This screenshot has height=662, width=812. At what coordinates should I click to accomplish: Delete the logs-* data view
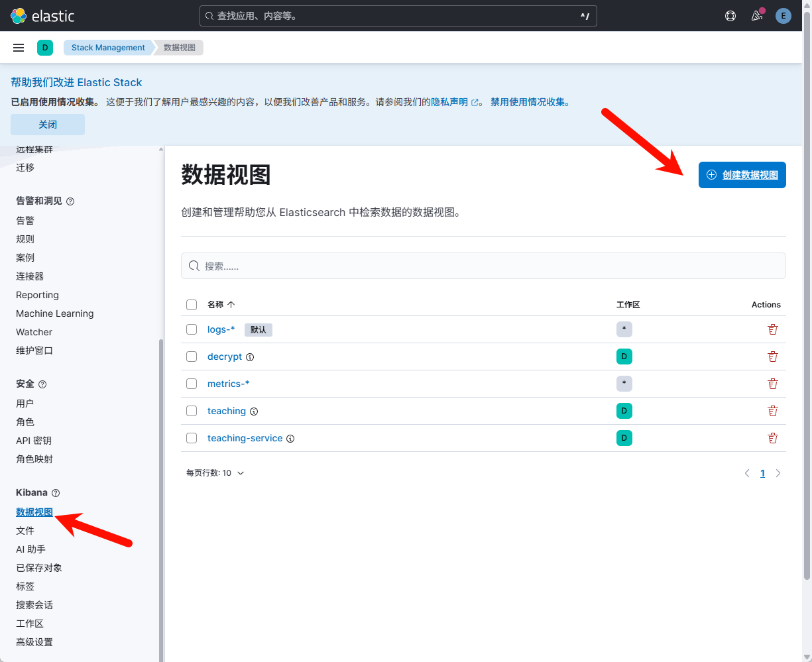pyautogui.click(x=772, y=329)
